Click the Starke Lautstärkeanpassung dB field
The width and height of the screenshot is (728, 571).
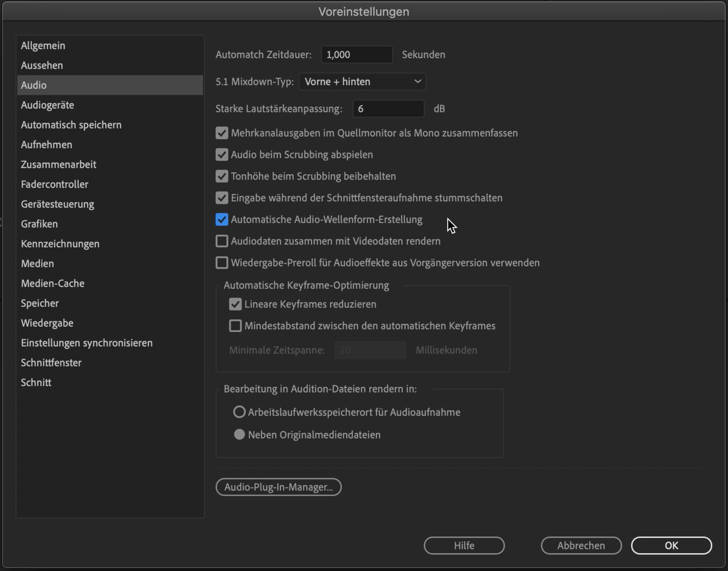pyautogui.click(x=388, y=109)
